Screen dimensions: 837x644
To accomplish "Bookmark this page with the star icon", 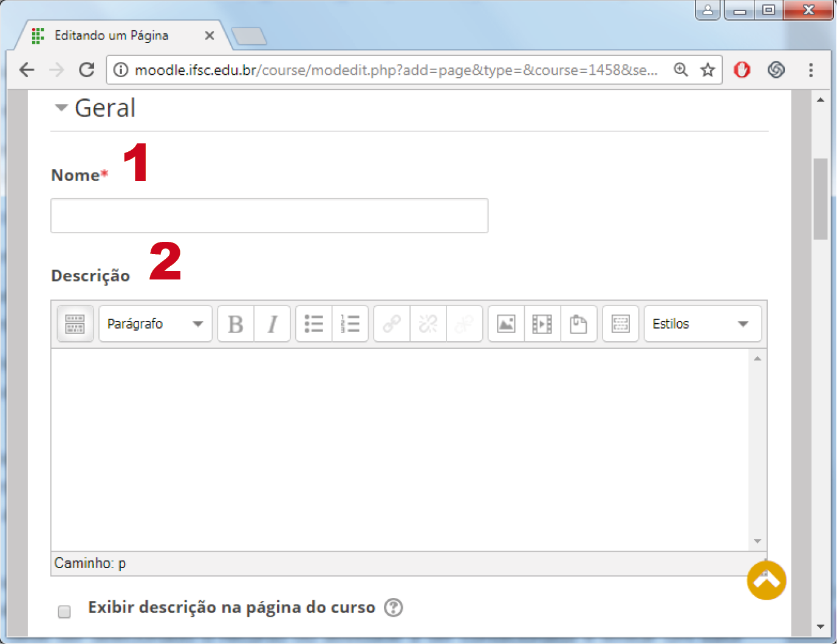I will [x=708, y=70].
